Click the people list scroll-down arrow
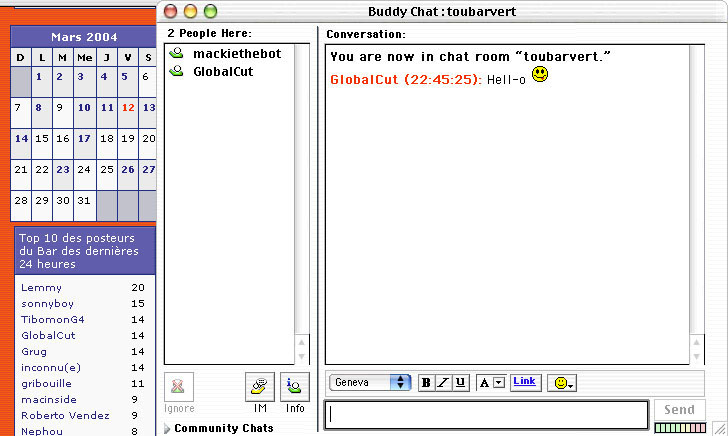 [x=302, y=357]
